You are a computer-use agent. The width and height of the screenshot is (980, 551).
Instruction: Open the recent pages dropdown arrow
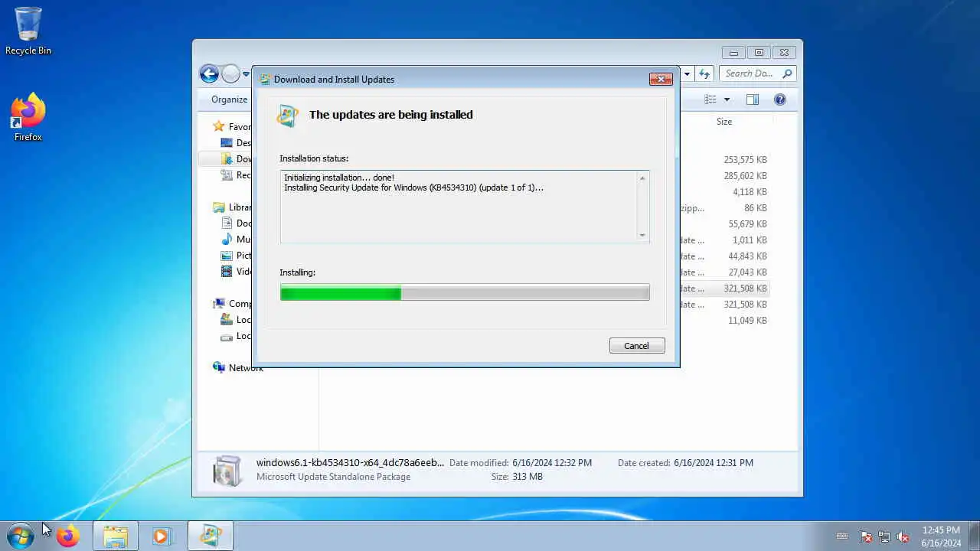click(x=246, y=74)
